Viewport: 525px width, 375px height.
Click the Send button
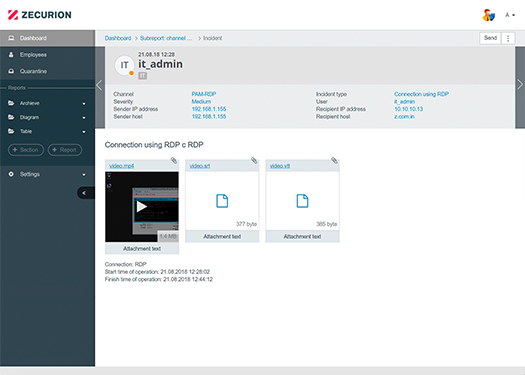[490, 38]
